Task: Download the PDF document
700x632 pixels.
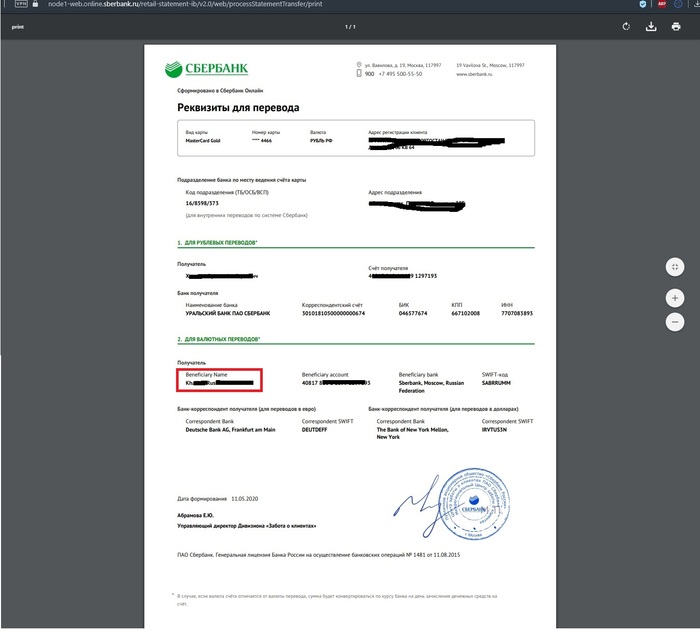Action: click(x=651, y=27)
